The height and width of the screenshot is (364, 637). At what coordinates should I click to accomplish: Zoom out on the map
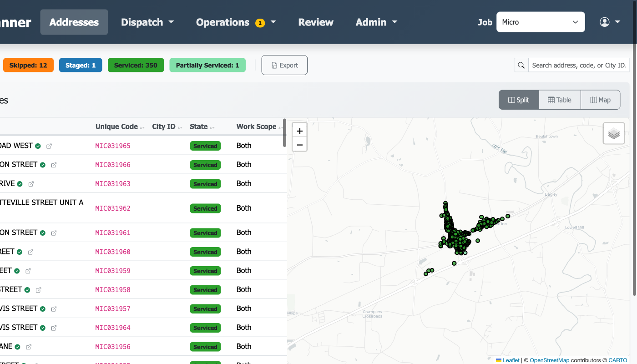tap(299, 145)
